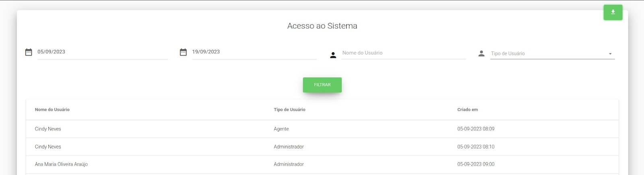Screen dimensions: 644x175
Task: Select the Cindy Neves Administrador row
Action: click(x=322, y=147)
